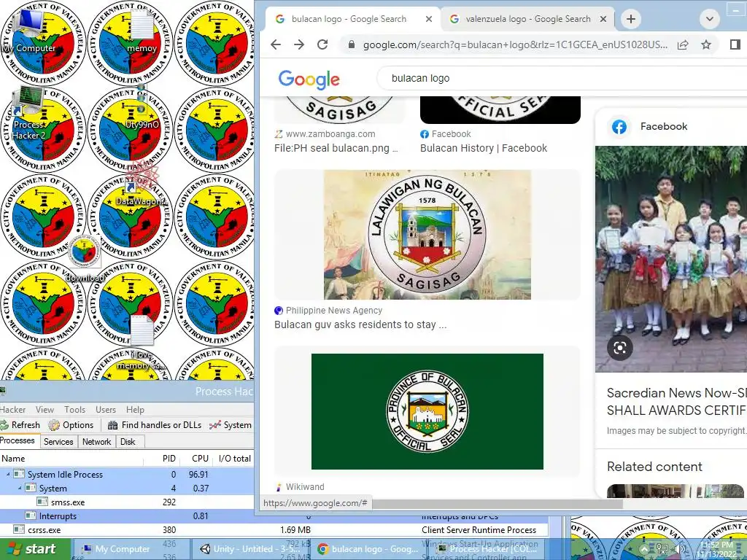
Task: Click Refresh in Process Hacker toolbar
Action: pyautogui.click(x=20, y=425)
